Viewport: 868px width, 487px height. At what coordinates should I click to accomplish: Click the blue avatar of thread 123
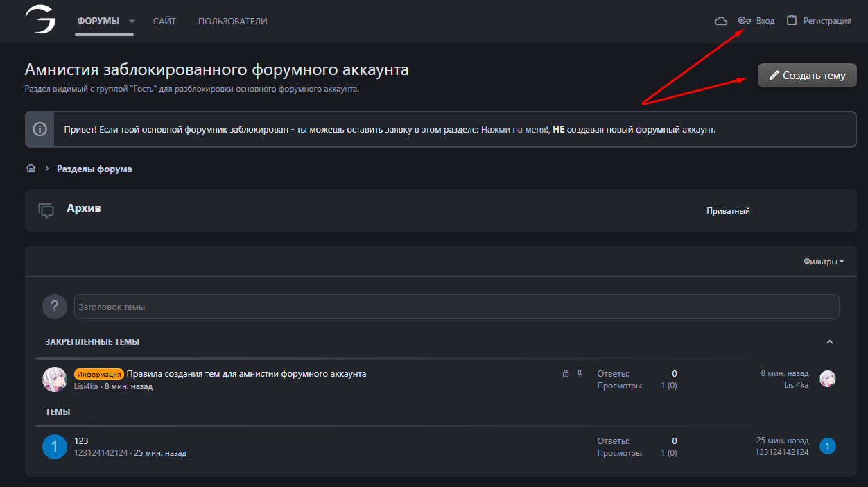[x=55, y=447]
